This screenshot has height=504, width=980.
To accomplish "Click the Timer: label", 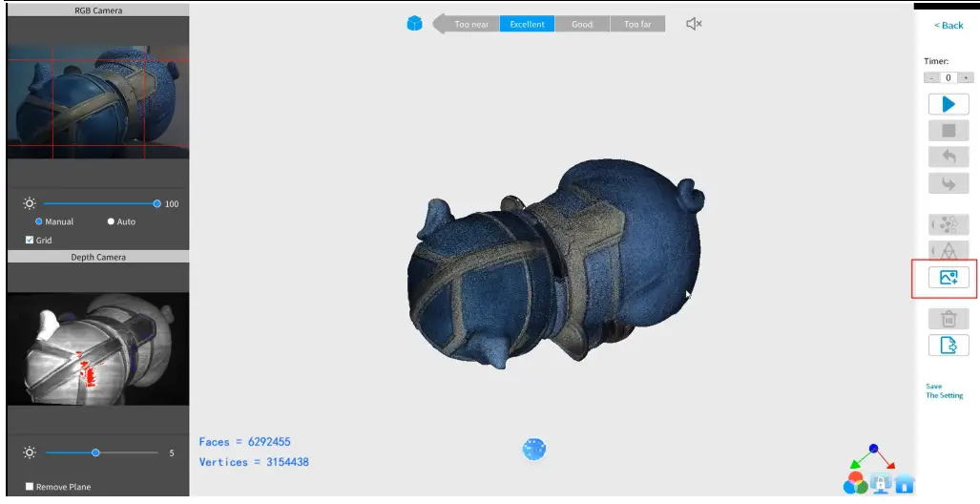I will click(936, 61).
